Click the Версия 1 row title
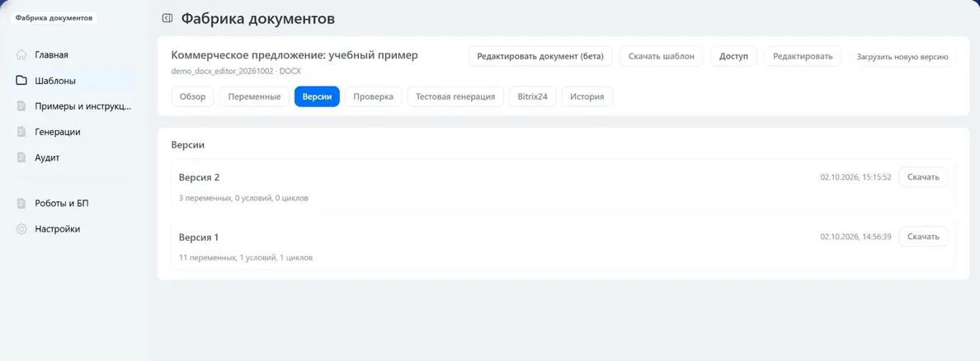This screenshot has height=361, width=980. (x=199, y=237)
